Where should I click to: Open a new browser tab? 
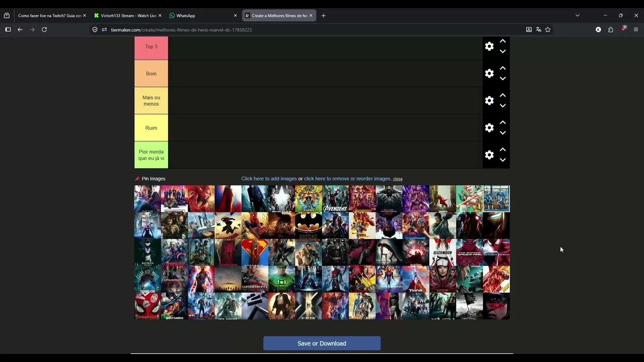coord(324,16)
